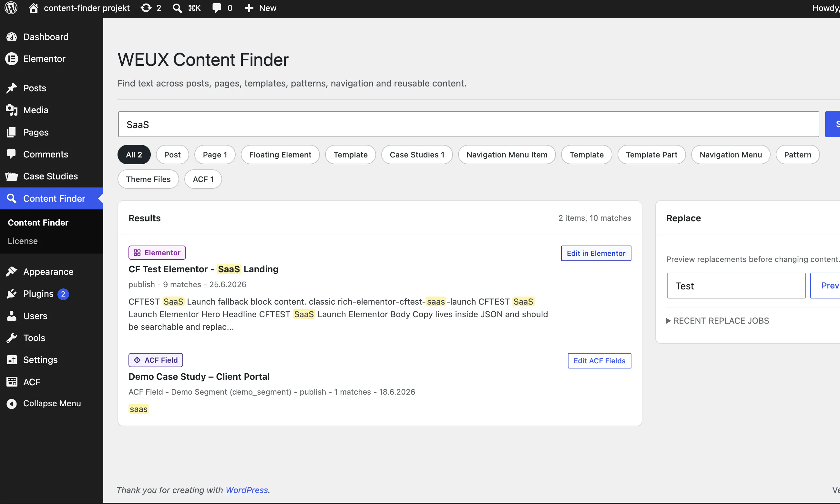Filter results by Page 1
Screen dimensions: 840x504
tap(215, 155)
